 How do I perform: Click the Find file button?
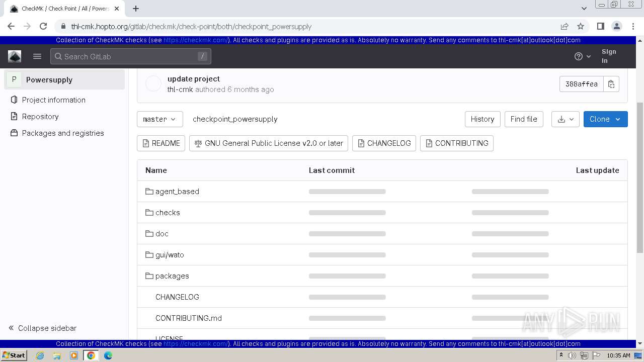click(x=524, y=119)
